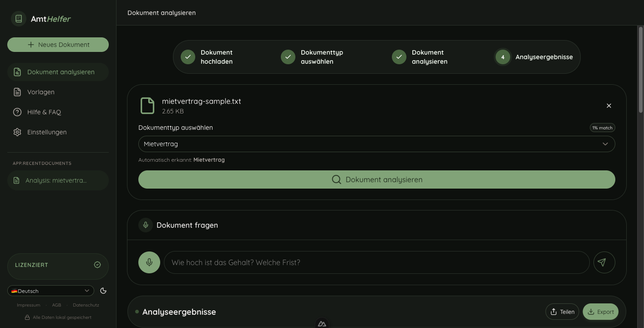The image size is (644, 328).
Task: Remove the mietvertrag-sample.txt file with X
Action: point(609,106)
